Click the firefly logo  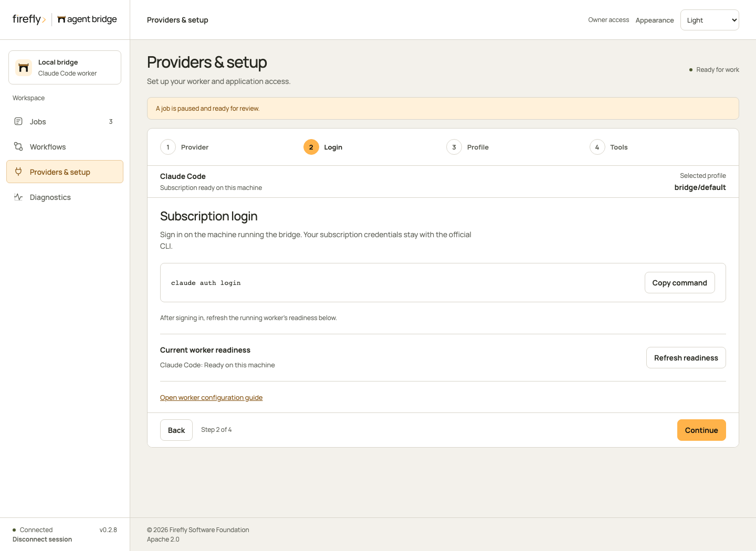pos(29,19)
